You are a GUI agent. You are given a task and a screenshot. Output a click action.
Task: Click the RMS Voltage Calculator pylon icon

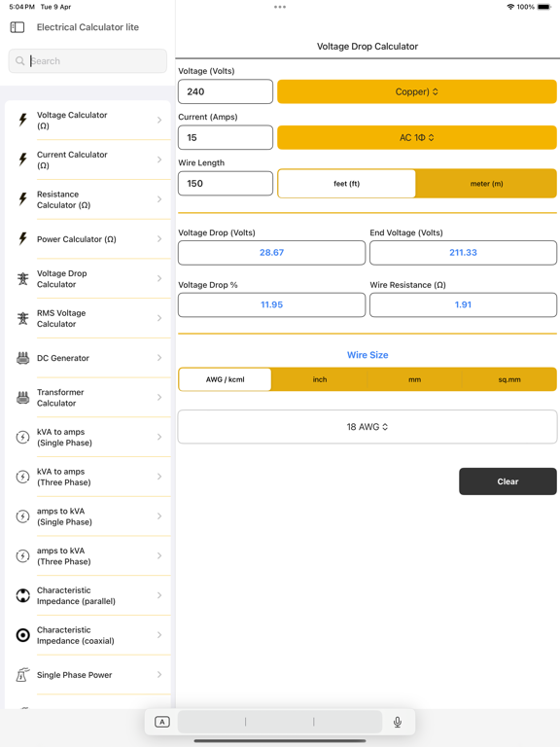pyautogui.click(x=23, y=318)
